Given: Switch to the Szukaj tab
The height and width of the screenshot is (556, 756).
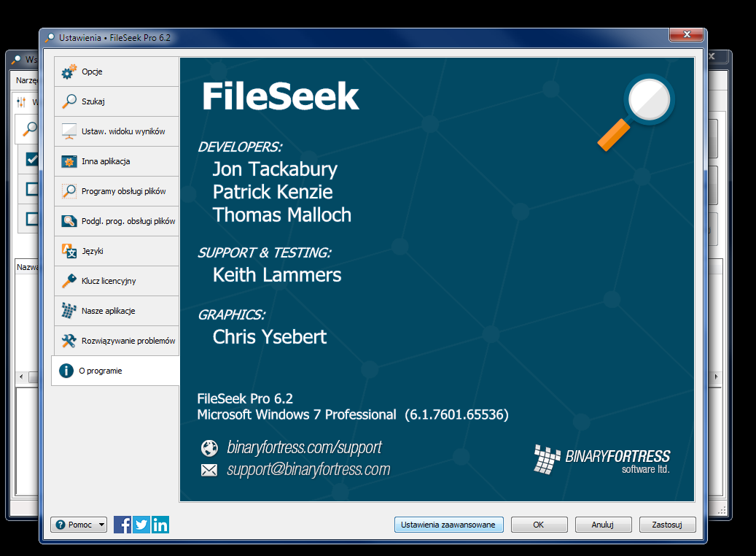Looking at the screenshot, I should pyautogui.click(x=117, y=101).
